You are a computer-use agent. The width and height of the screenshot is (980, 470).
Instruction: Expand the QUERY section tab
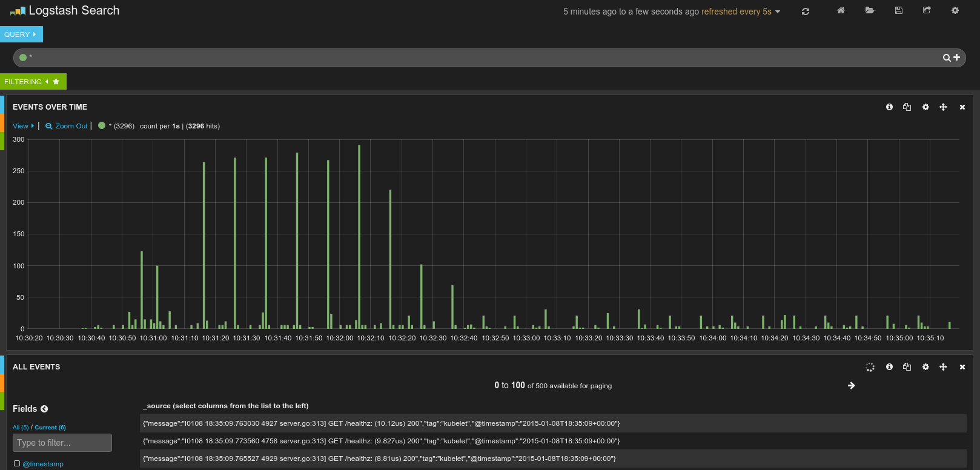[x=21, y=35]
